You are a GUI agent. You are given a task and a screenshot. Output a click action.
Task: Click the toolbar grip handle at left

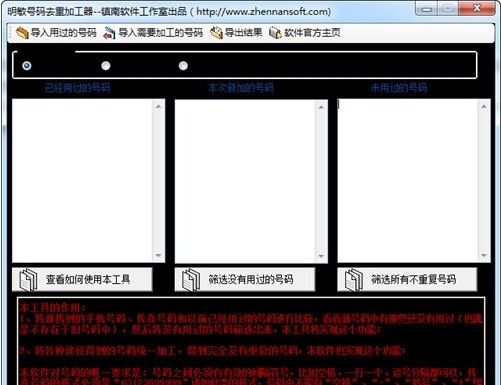[x=11, y=33]
